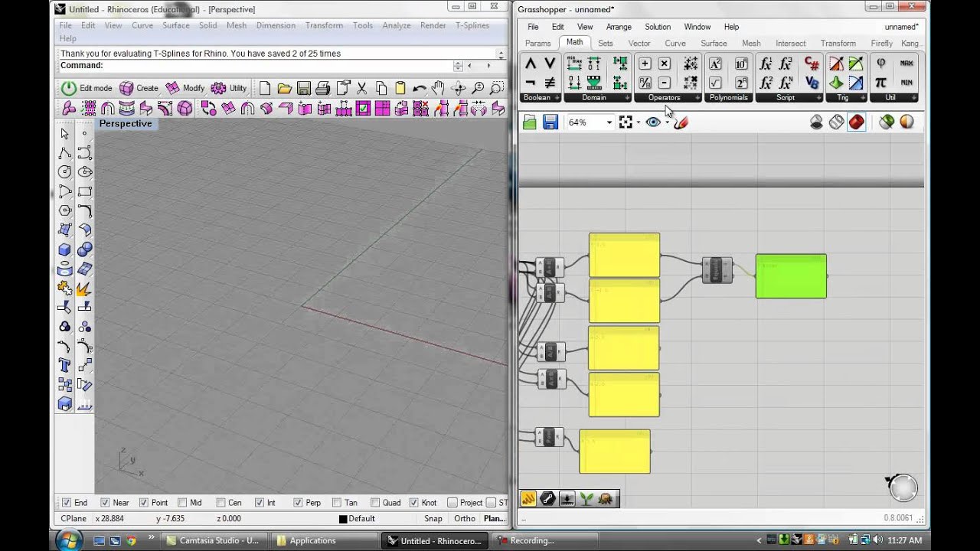Expand the Operators panel list
Image resolution: width=980 pixels, height=551 pixels.
697,98
